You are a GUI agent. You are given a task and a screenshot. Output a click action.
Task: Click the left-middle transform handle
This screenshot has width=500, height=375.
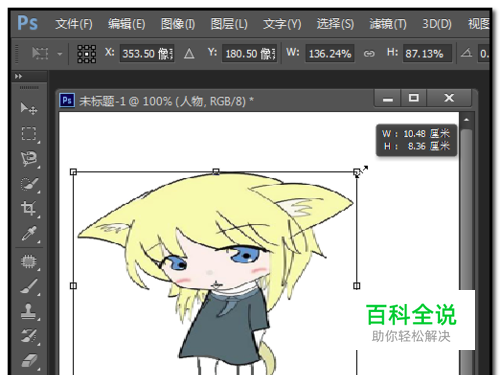coord(73,286)
